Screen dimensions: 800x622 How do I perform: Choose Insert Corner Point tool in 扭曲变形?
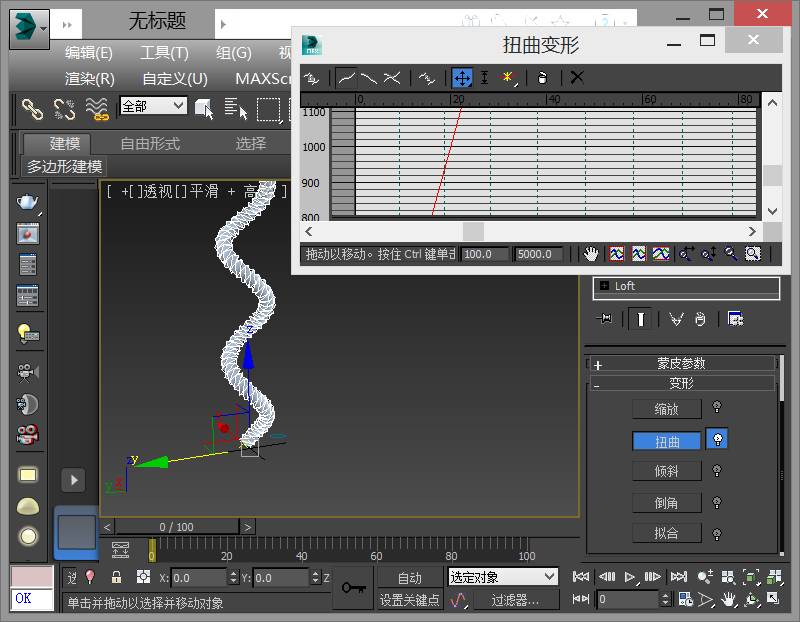(508, 78)
